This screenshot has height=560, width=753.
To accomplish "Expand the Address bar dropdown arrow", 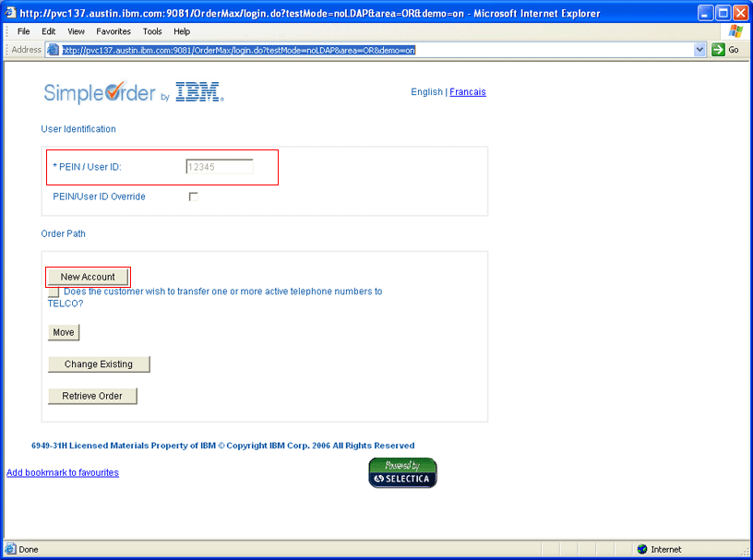I will 699,50.
